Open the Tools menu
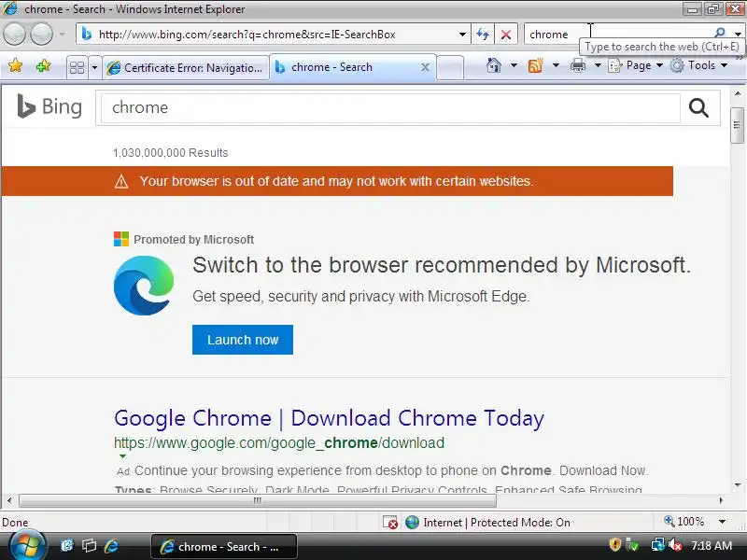Viewport: 747px width, 560px height. coord(698,65)
